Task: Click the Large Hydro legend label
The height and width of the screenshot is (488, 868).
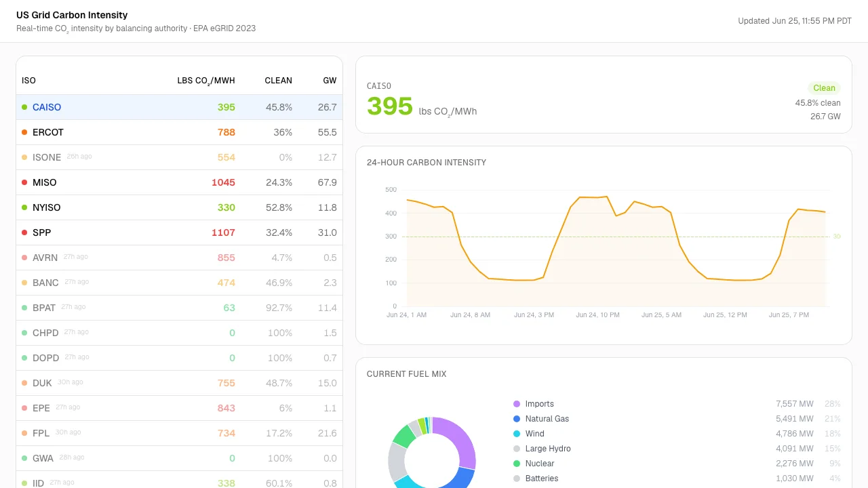Action: point(548,449)
